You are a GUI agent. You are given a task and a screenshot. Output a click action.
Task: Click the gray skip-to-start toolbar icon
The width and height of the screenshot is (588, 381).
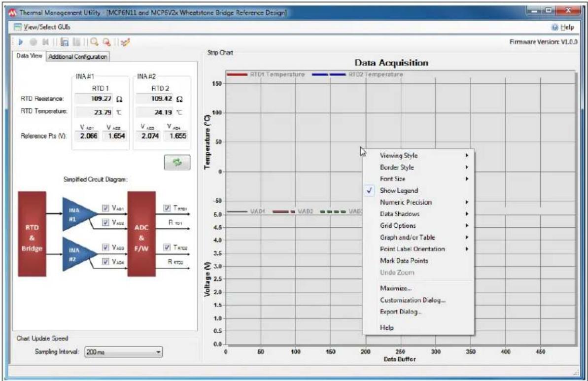[45, 42]
